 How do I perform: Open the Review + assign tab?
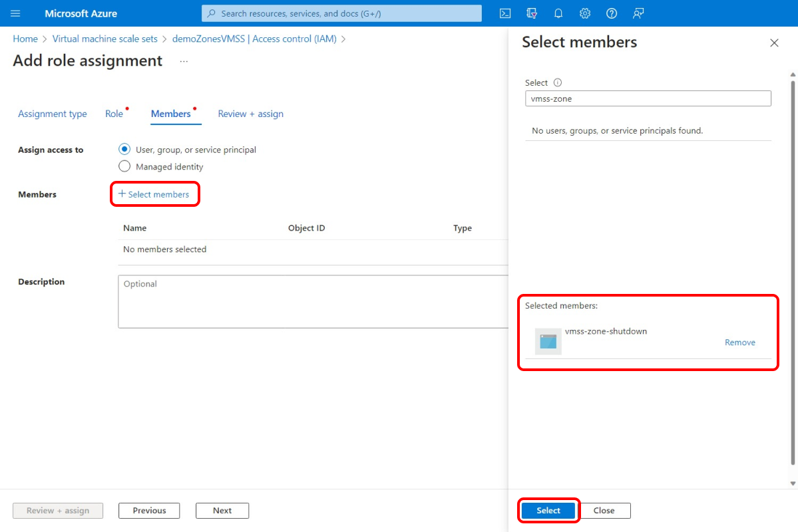(250, 114)
